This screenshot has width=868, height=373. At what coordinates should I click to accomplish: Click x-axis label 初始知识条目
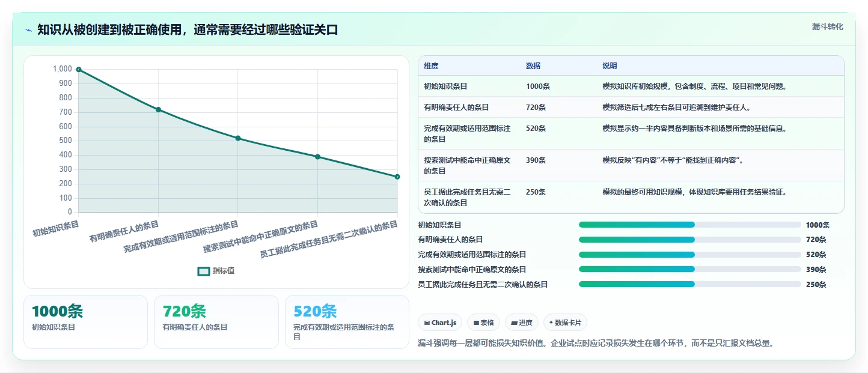click(56, 229)
